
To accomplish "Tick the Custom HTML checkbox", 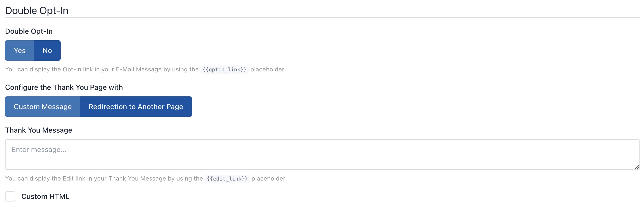I will (x=10, y=196).
